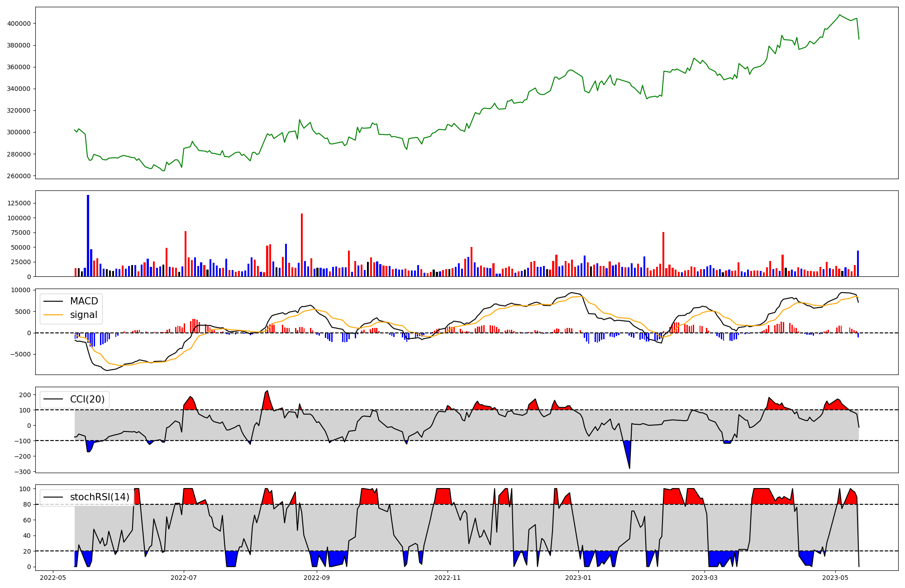This screenshot has height=588, width=905.
Task: Click the 2022-07 date tick label
Action: (184, 578)
